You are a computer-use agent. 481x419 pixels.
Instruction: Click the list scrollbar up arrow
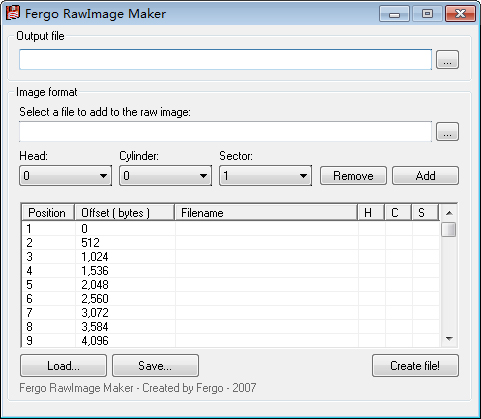pyautogui.click(x=449, y=213)
